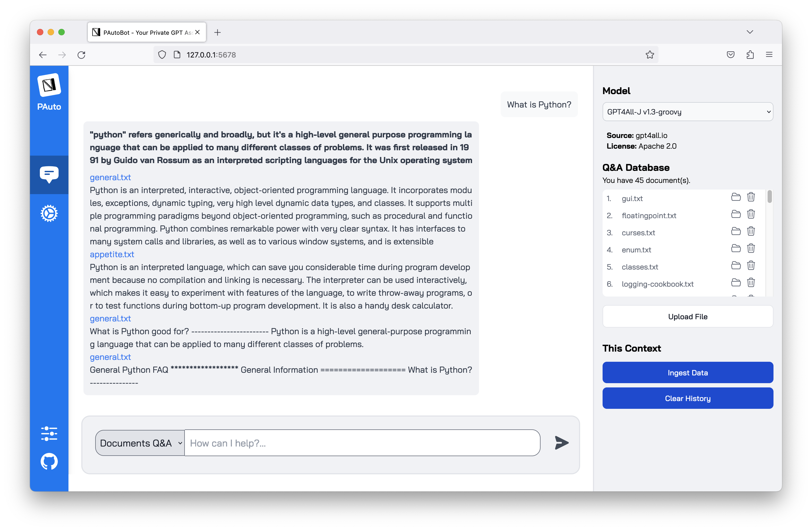Expand the browser tab list chevron
Screen dimensions: 812x531
tap(750, 32)
